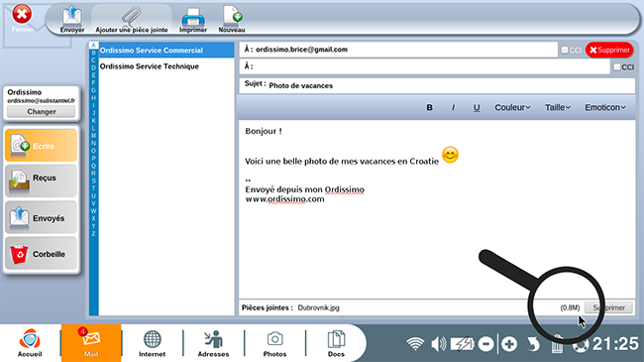Toggle underline formatting

coord(477,107)
